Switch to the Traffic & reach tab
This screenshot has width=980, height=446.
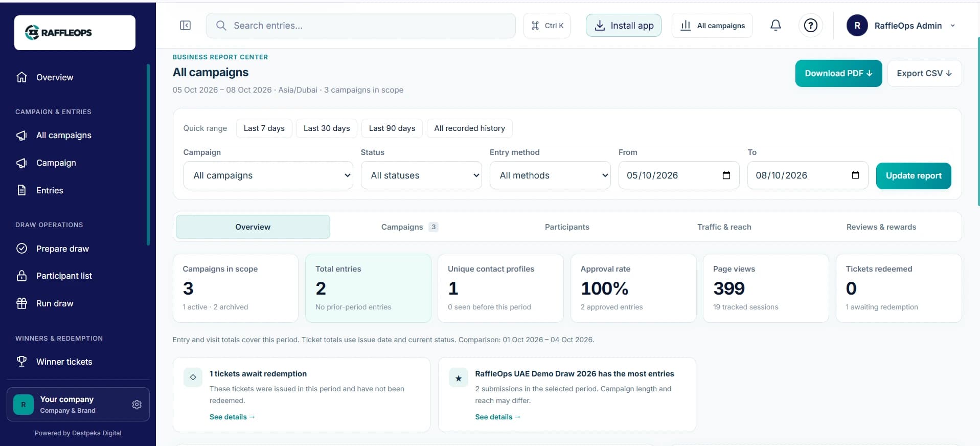[724, 227]
